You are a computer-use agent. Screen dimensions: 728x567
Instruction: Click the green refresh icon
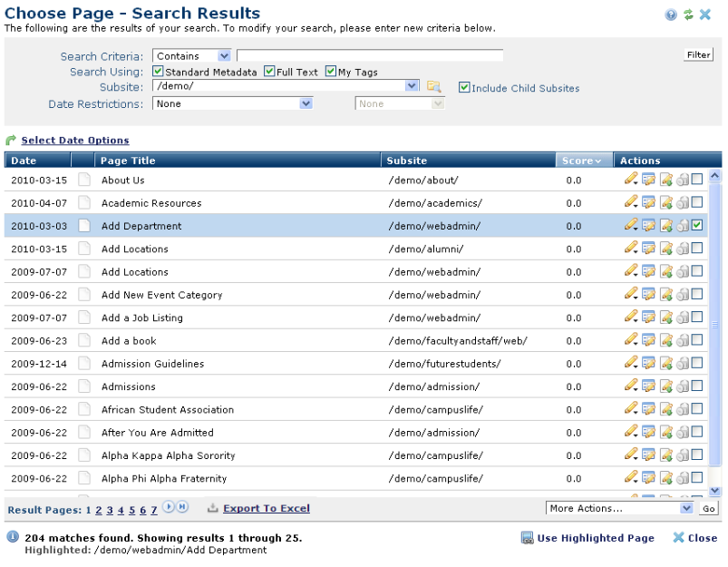coord(688,15)
